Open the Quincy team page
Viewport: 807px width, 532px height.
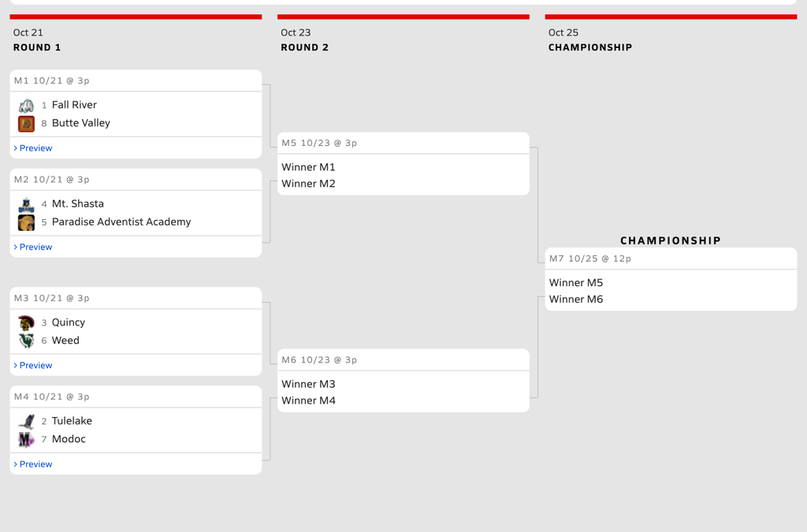[x=69, y=322]
